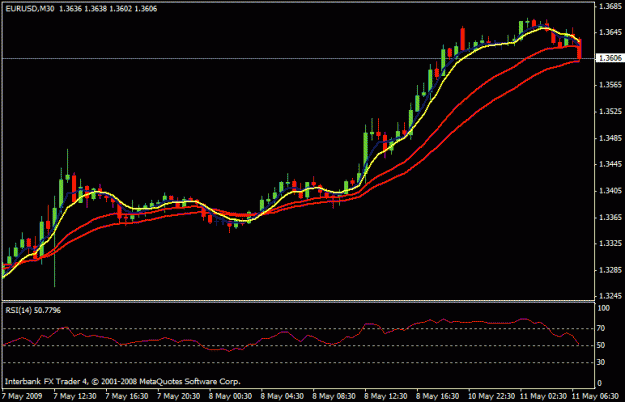Click the 1.3245 price scale label
This screenshot has width=625, height=402.
[611, 296]
